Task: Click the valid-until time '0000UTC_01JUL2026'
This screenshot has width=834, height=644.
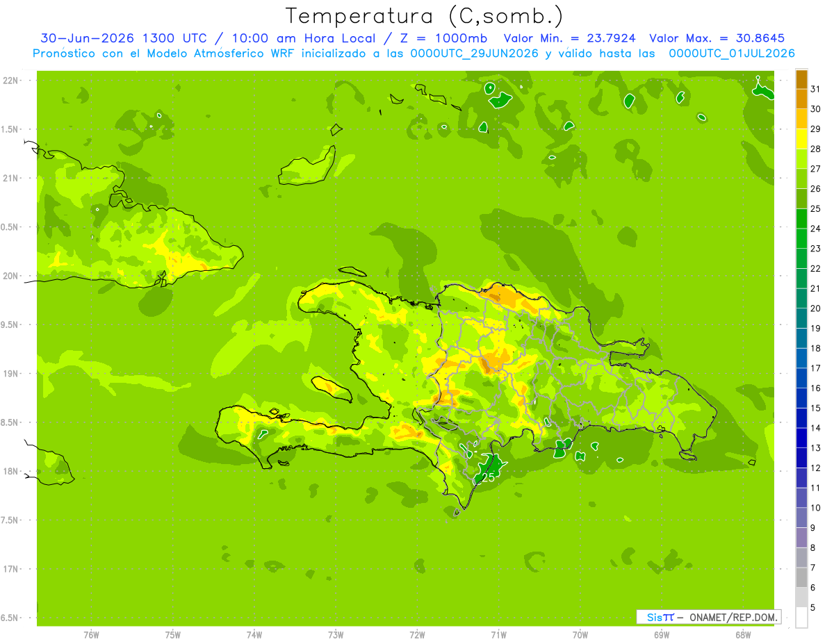Action: click(732, 53)
